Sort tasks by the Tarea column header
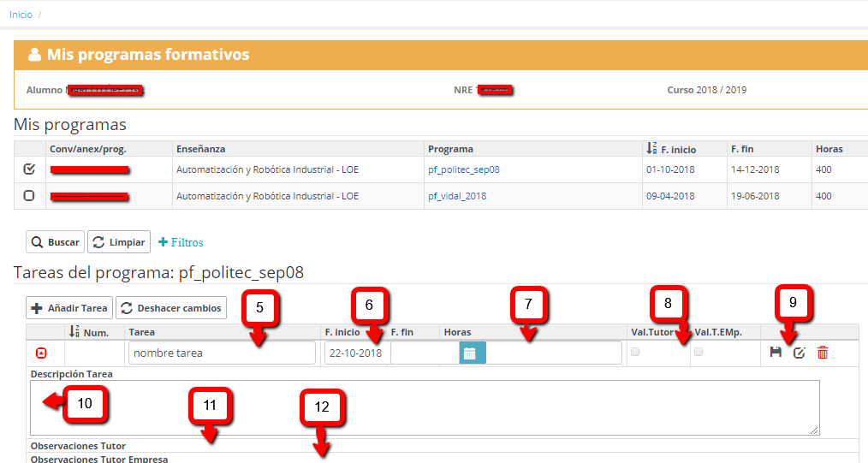The height and width of the screenshot is (463, 868). pos(142,332)
